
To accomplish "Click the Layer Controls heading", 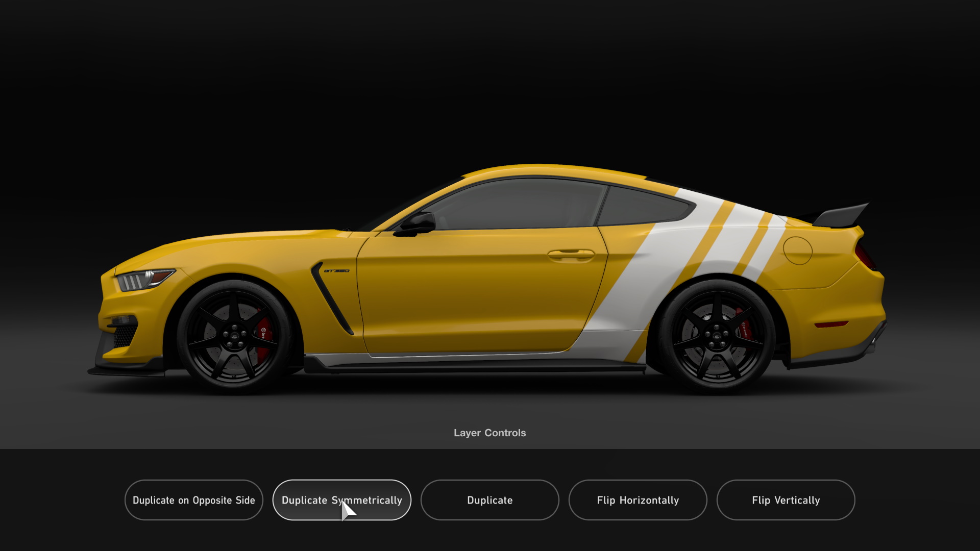I will (x=489, y=433).
